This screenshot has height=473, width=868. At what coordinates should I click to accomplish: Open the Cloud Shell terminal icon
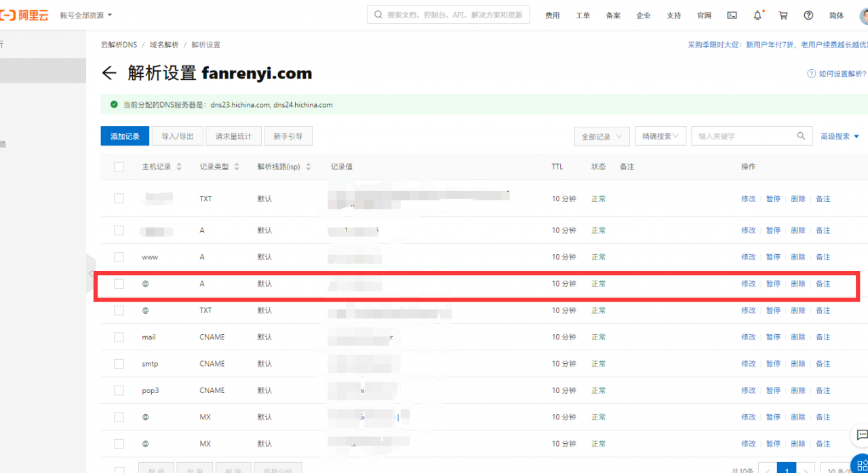coord(732,15)
